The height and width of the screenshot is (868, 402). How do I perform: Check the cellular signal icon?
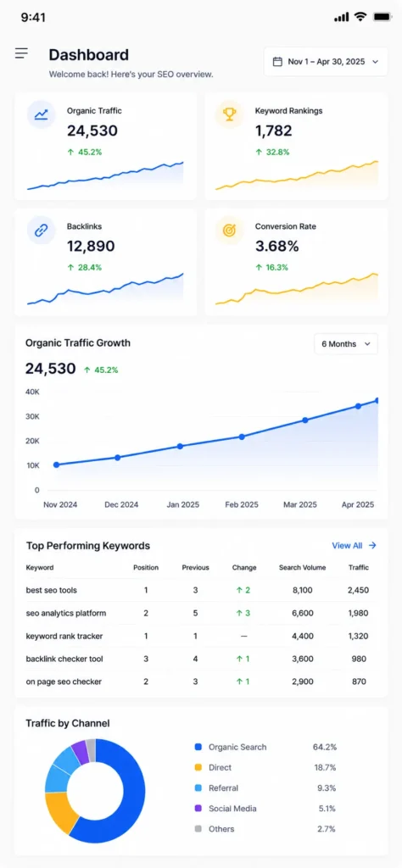pos(342,18)
